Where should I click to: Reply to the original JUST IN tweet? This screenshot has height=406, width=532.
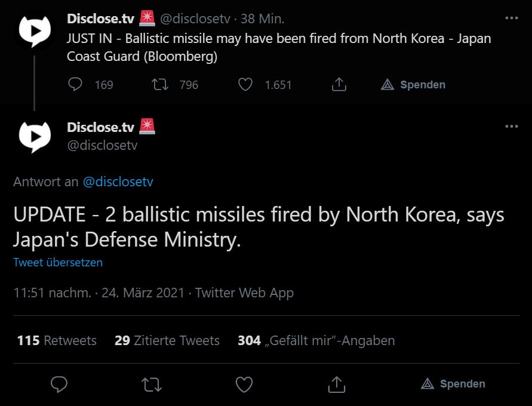click(75, 85)
